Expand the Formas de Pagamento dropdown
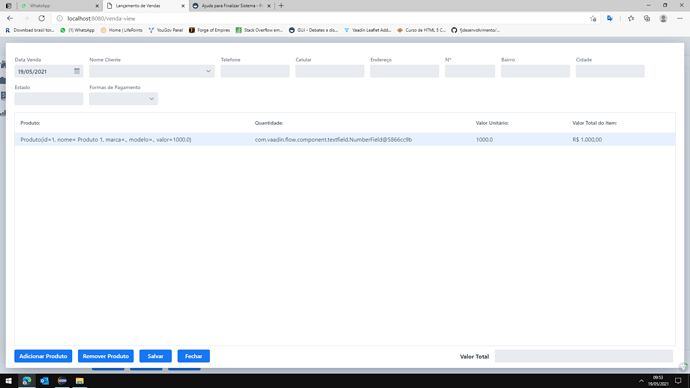Screen dimensions: 690x388 tap(124, 99)
